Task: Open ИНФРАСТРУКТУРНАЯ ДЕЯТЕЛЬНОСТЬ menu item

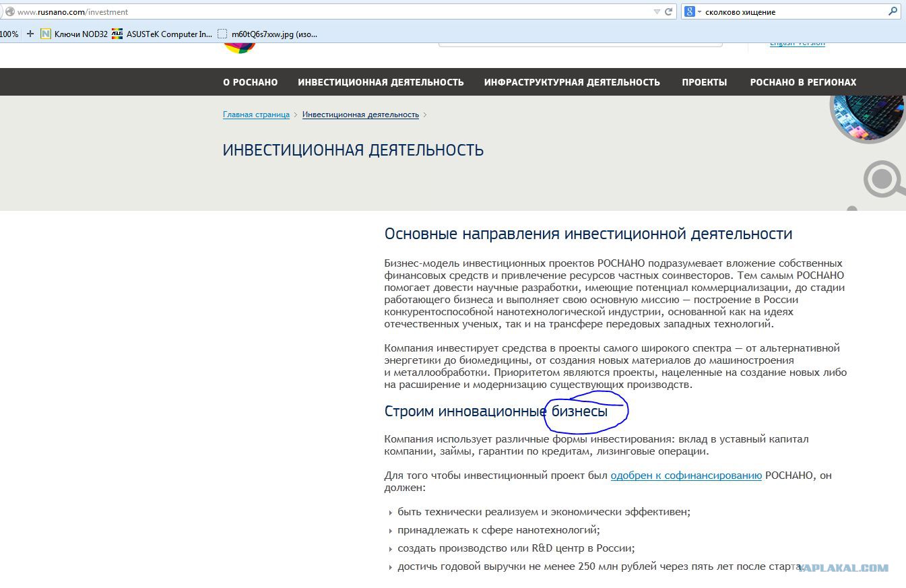Action: [572, 82]
